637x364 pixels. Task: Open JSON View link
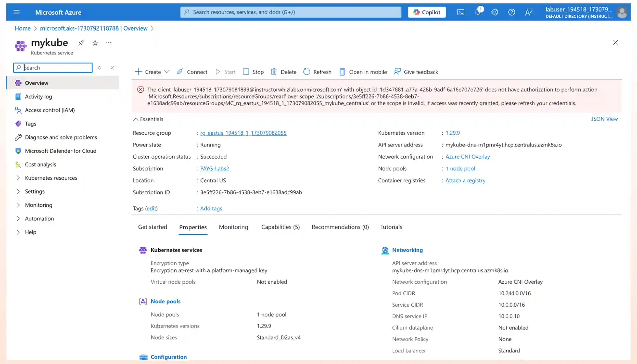(604, 119)
